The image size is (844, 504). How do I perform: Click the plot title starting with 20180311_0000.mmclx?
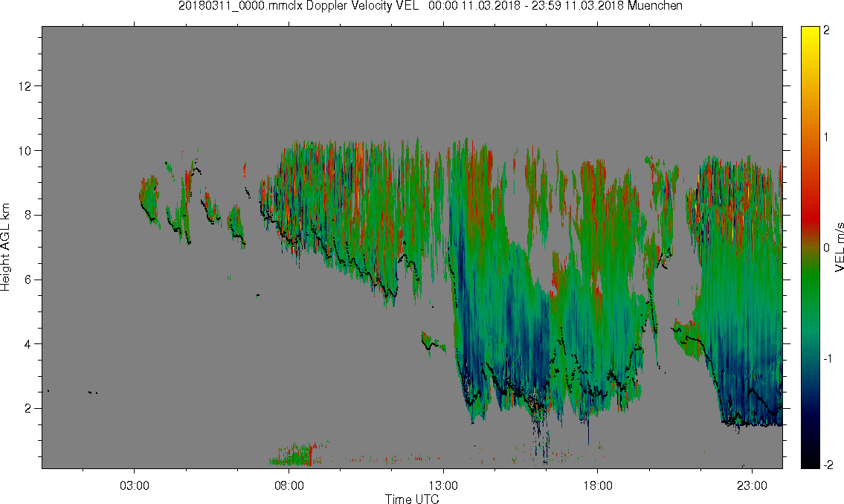point(430,6)
